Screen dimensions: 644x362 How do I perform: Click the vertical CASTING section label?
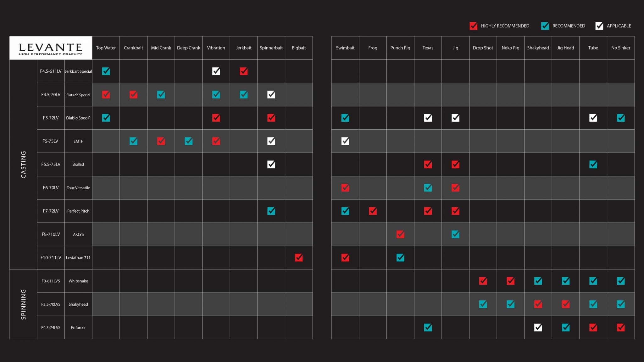click(23, 164)
